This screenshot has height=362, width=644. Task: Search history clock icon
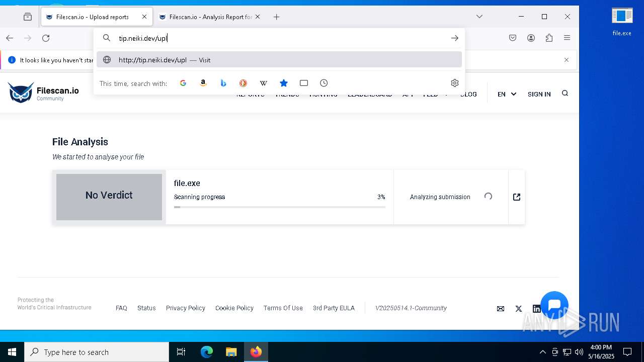pos(324,83)
